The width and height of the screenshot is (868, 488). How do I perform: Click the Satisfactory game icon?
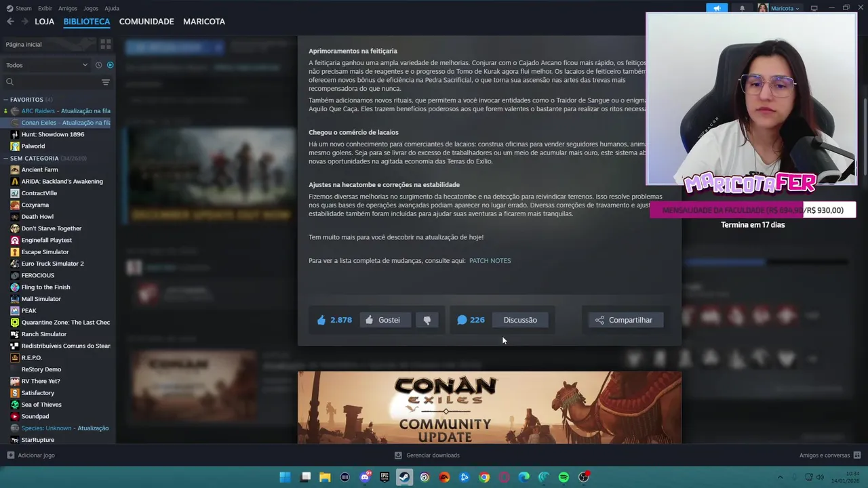tap(15, 392)
